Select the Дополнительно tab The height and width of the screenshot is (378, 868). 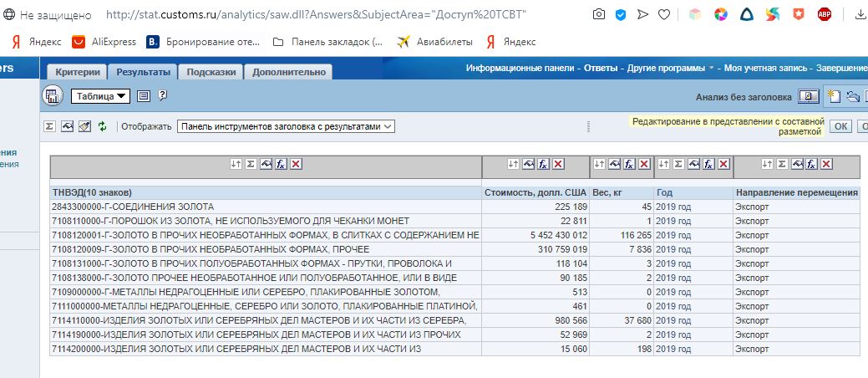289,72
